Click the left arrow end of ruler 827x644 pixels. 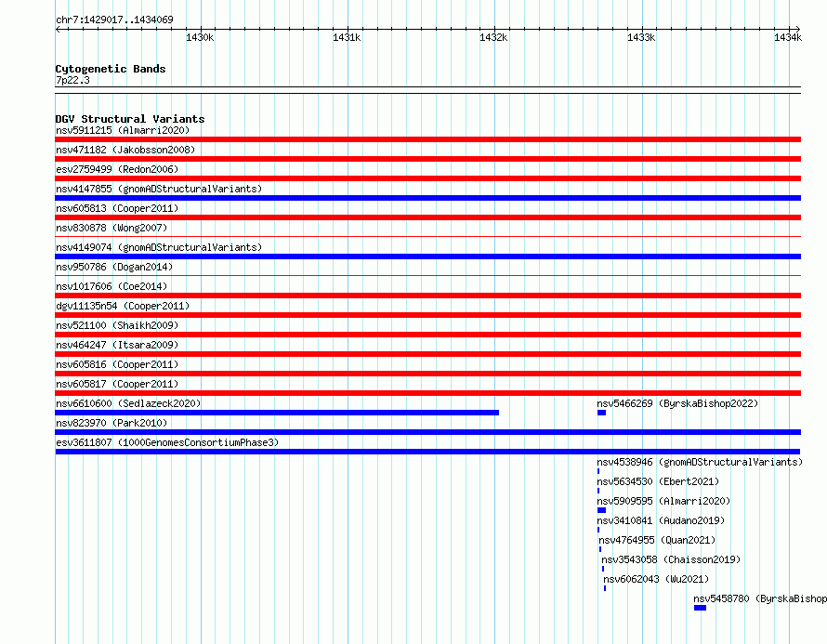click(58, 29)
